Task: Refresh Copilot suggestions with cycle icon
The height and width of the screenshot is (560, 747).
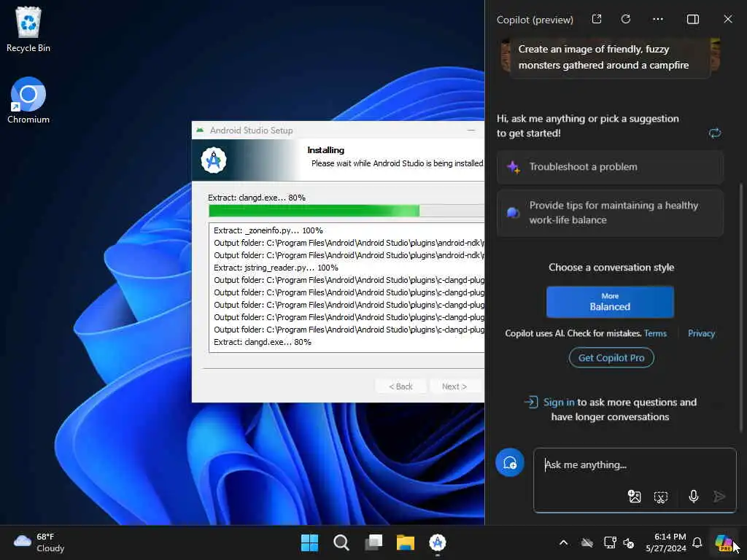Action: [x=715, y=133]
